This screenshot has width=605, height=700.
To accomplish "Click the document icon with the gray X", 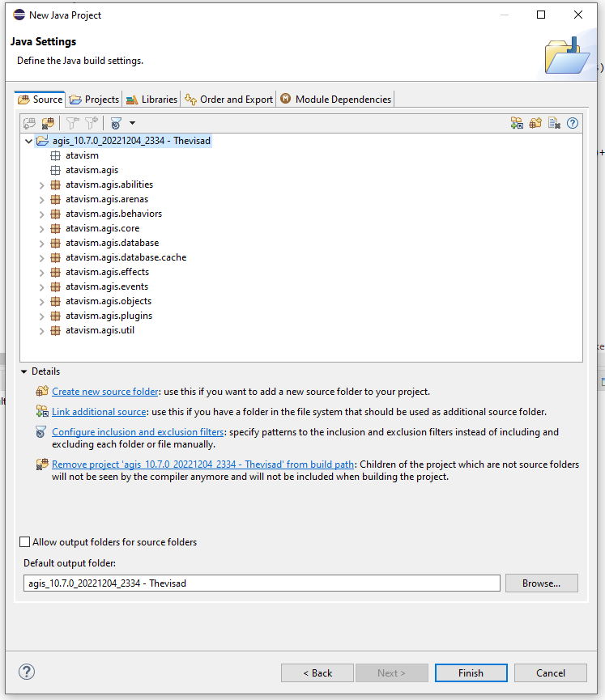I will (554, 123).
